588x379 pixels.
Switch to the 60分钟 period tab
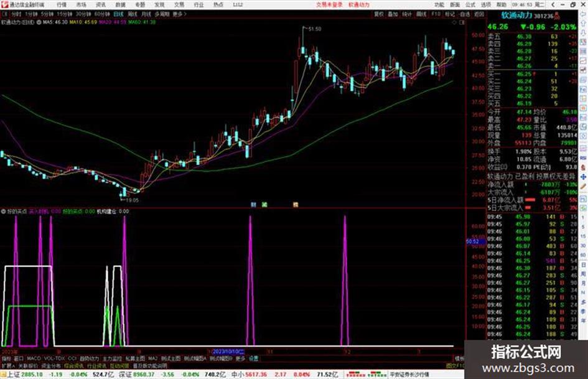pyautogui.click(x=102, y=14)
